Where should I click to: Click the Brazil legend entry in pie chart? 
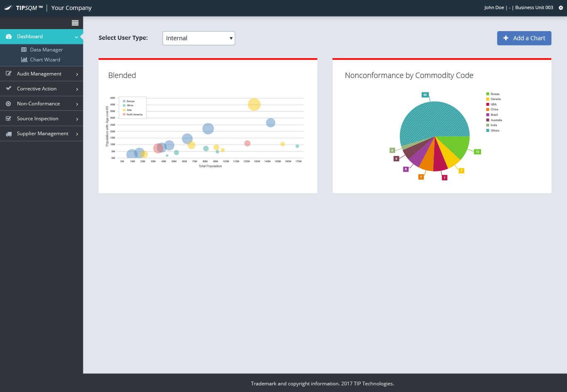tap(492, 115)
